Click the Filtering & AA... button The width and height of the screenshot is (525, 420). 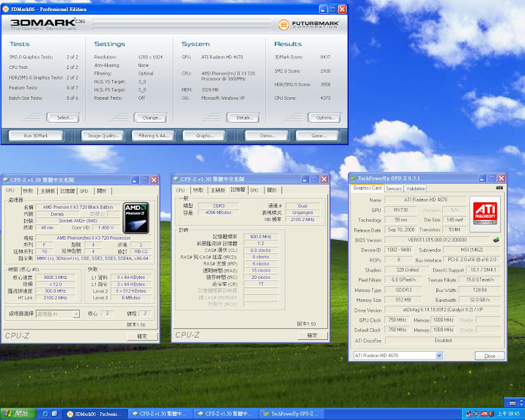(154, 136)
